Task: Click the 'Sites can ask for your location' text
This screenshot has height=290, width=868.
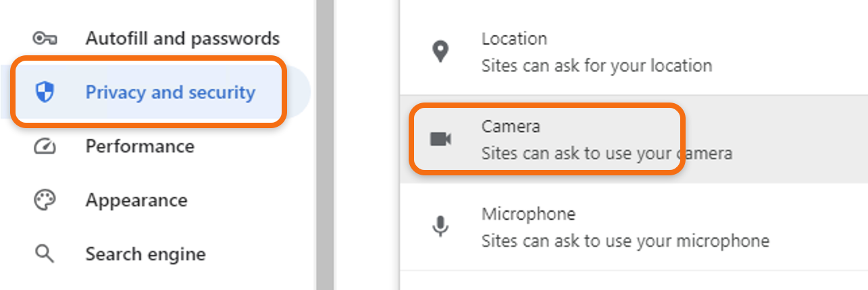Action: (x=596, y=66)
